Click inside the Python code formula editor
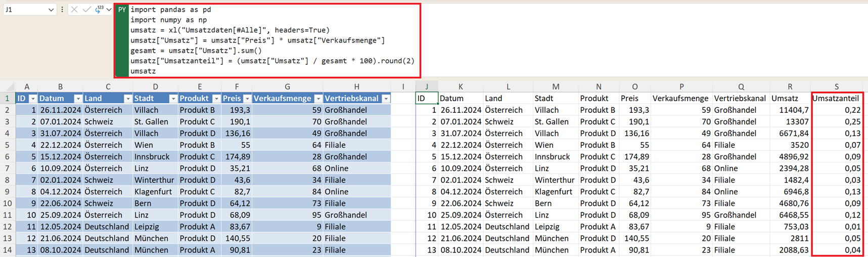The image size is (868, 257). click(x=273, y=40)
